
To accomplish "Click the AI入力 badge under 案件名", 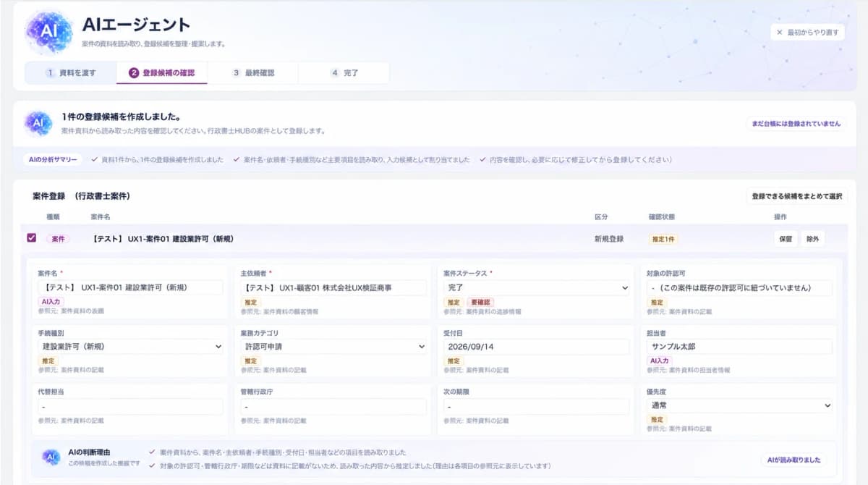I will point(51,302).
